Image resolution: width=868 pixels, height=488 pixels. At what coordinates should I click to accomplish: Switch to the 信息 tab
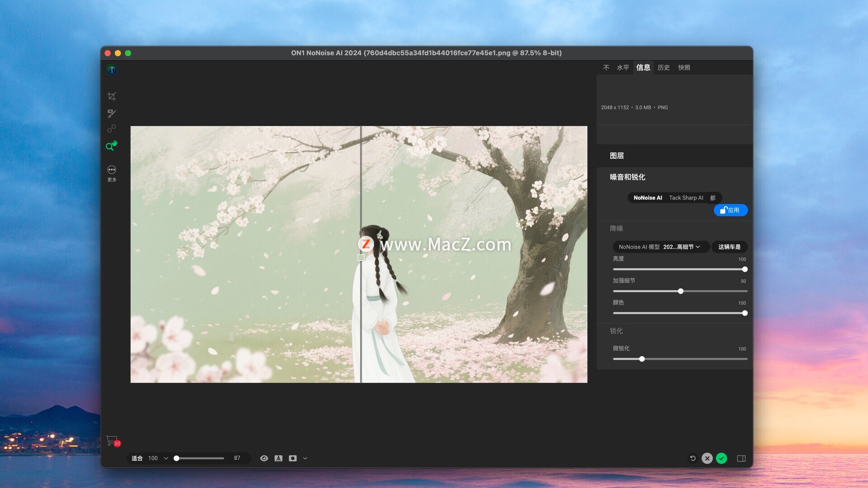click(x=643, y=67)
